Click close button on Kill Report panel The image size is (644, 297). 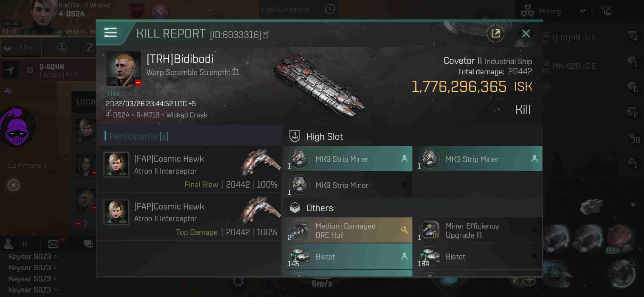coord(526,34)
